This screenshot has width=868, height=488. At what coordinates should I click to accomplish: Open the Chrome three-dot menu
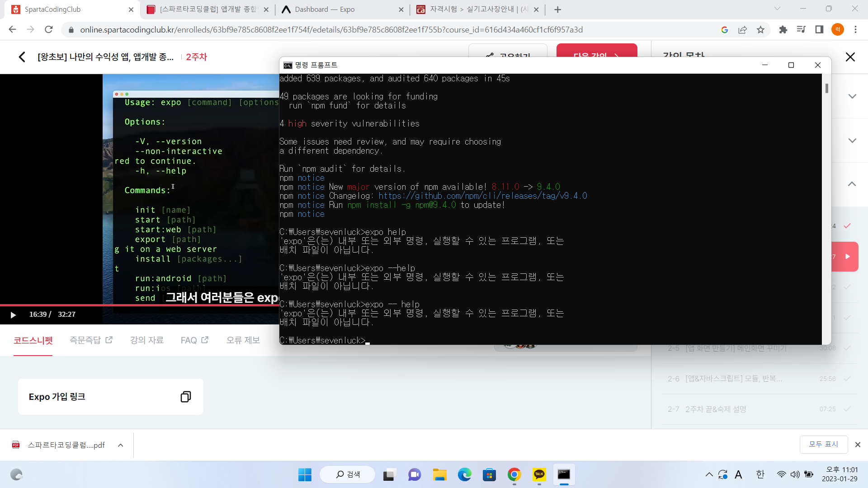click(x=855, y=30)
